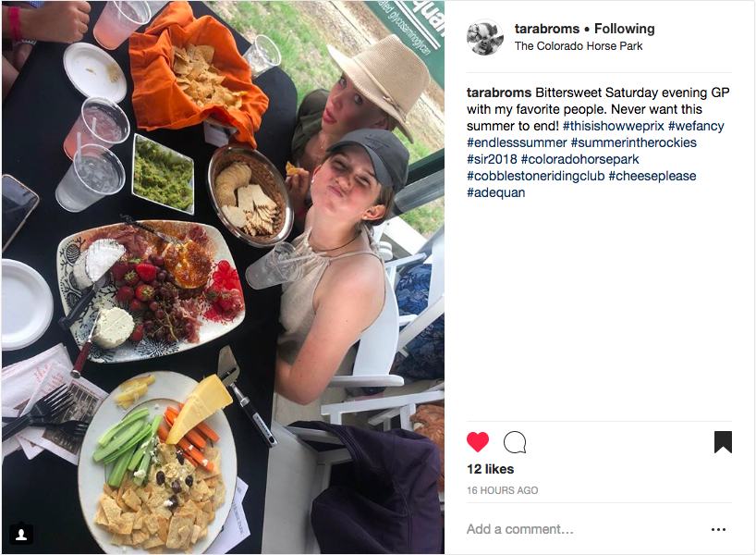Screen dimensions: 756x555
Task: Show tagged people icon on photo
Action: pyautogui.click(x=21, y=534)
